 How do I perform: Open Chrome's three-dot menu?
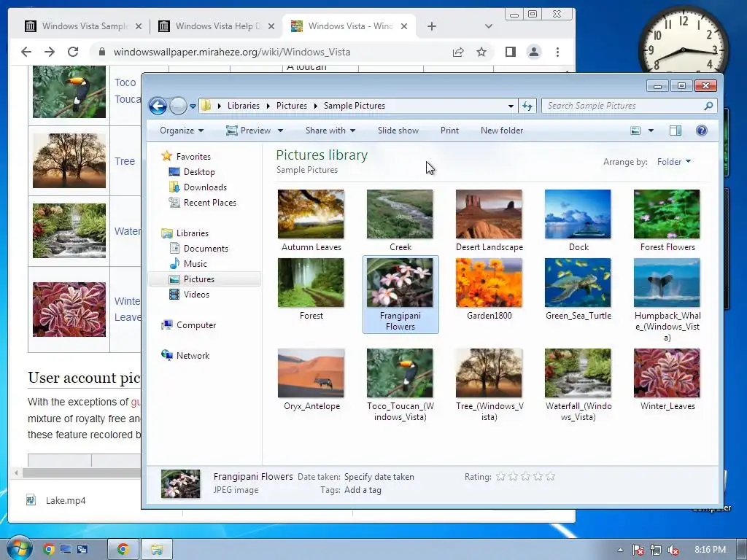(x=557, y=52)
